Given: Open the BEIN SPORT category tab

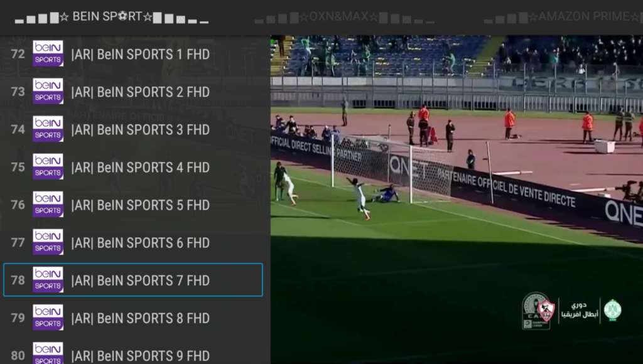Looking at the screenshot, I should pyautogui.click(x=112, y=17).
